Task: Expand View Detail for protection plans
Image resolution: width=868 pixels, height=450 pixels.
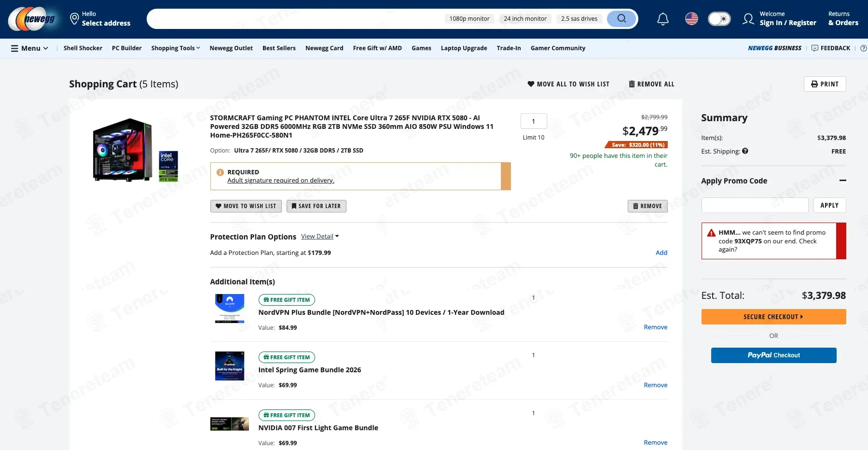Action: pos(320,236)
